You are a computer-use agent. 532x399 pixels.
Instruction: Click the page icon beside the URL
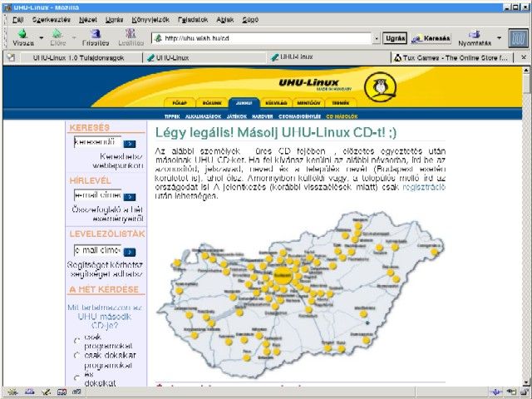click(158, 38)
